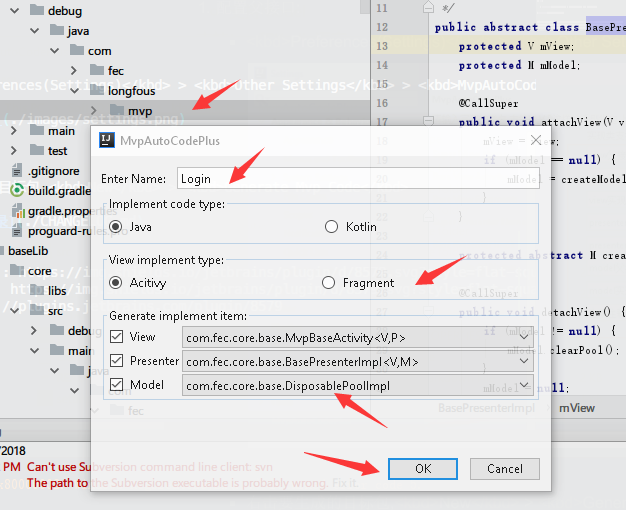The height and width of the screenshot is (510, 626).
Task: Click the IntelliJ icon in the dialog title
Action: (x=107, y=140)
